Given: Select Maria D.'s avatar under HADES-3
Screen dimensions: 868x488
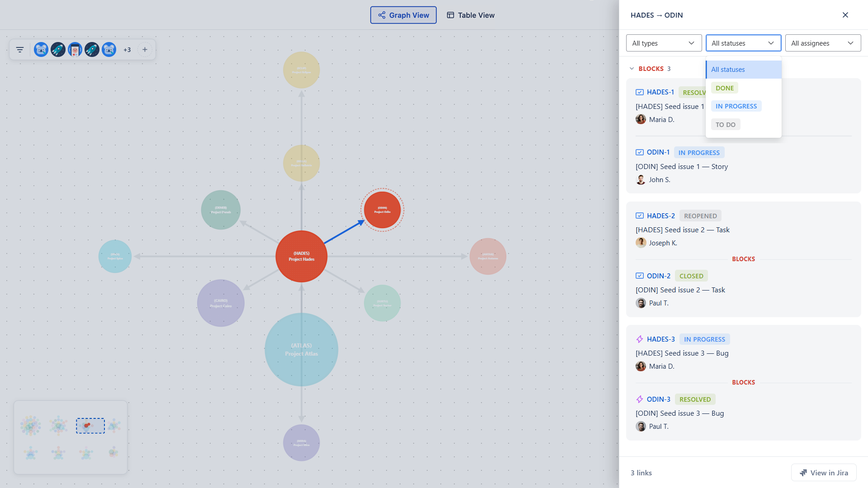Looking at the screenshot, I should coord(641,366).
